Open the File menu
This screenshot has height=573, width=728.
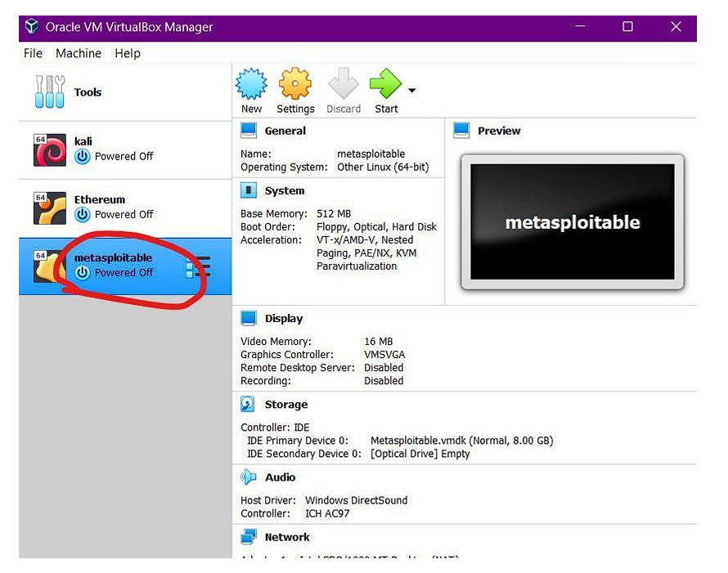tap(33, 53)
